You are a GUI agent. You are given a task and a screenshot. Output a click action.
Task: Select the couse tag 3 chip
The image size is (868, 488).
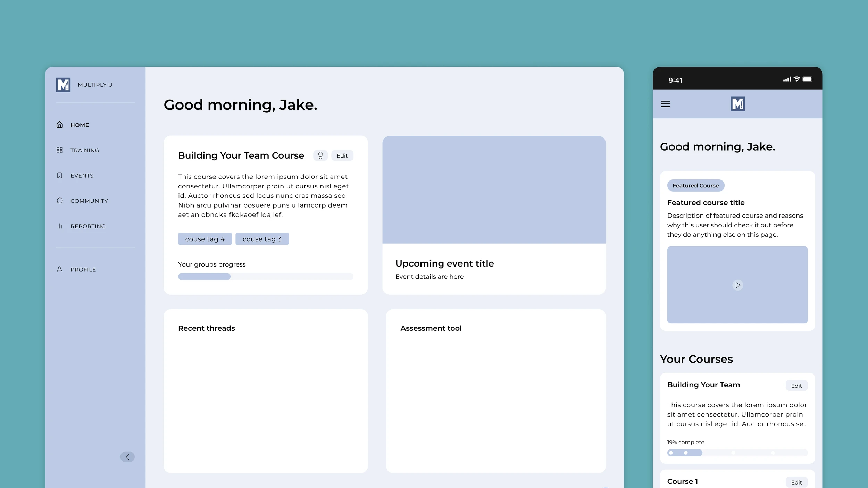pos(262,239)
